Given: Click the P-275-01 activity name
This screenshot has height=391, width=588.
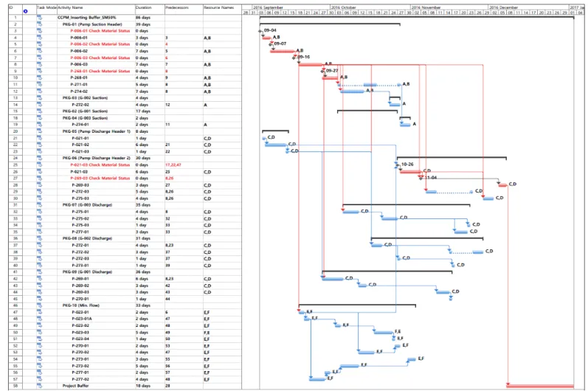Looking at the screenshot, I should click(80, 212).
